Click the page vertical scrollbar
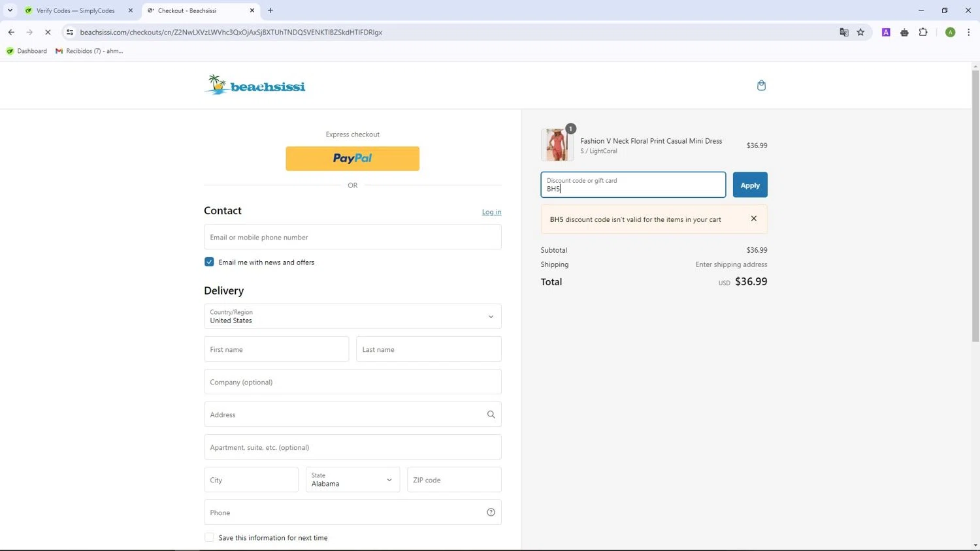Image resolution: width=980 pixels, height=551 pixels. (x=975, y=206)
